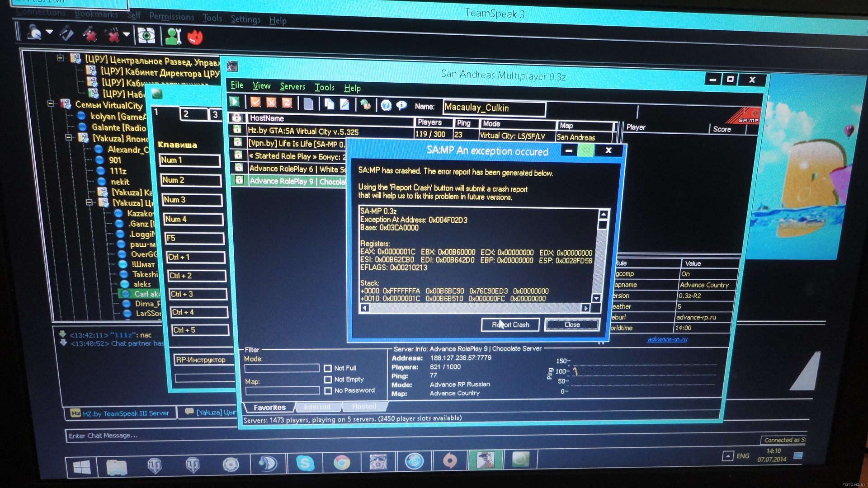This screenshot has height=488, width=868.
Task: Click crash report vertical scrollbar down arrow
Action: [x=596, y=298]
